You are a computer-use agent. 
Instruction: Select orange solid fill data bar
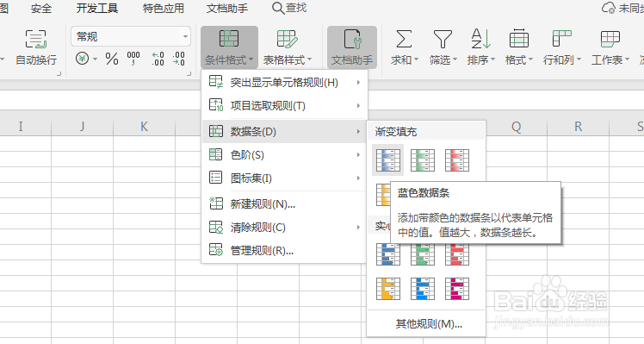pos(387,289)
